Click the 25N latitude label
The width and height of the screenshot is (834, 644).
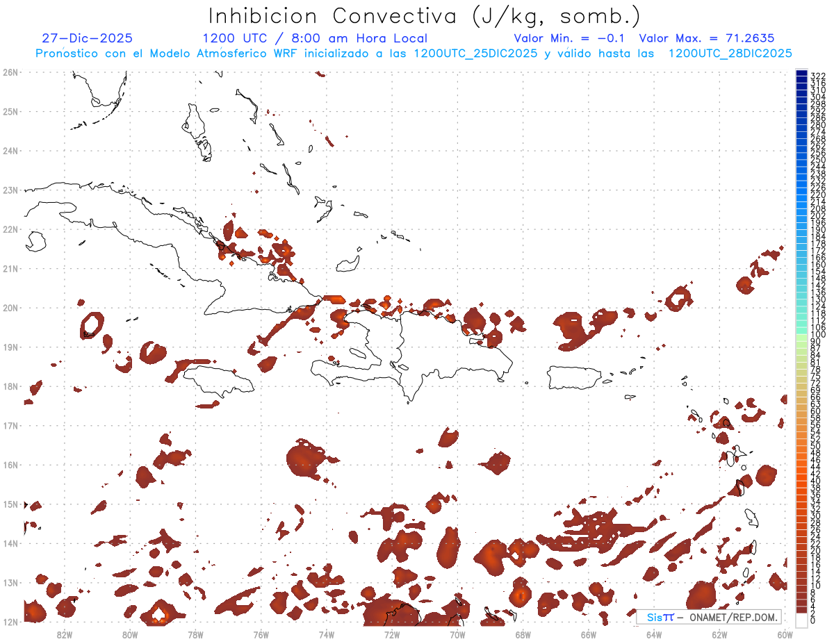pos(10,111)
